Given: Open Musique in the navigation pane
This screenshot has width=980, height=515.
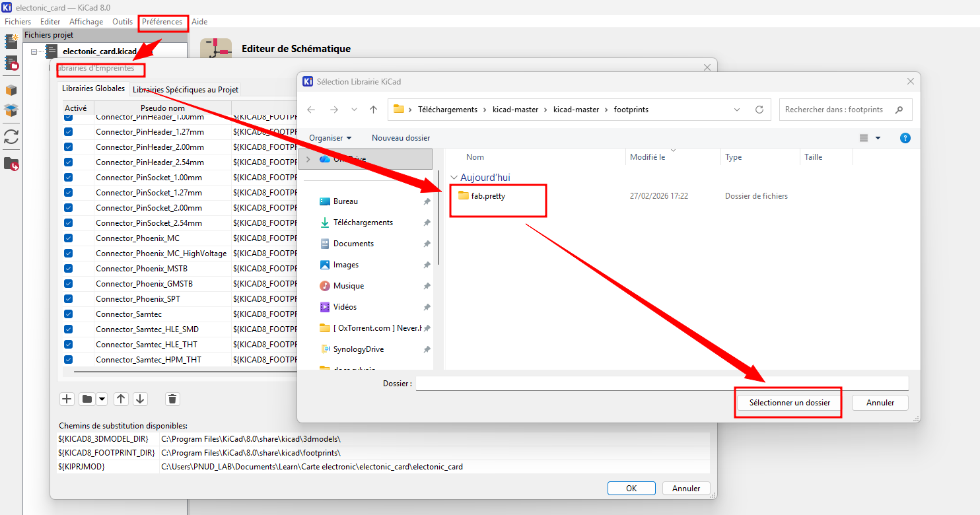Looking at the screenshot, I should point(348,286).
